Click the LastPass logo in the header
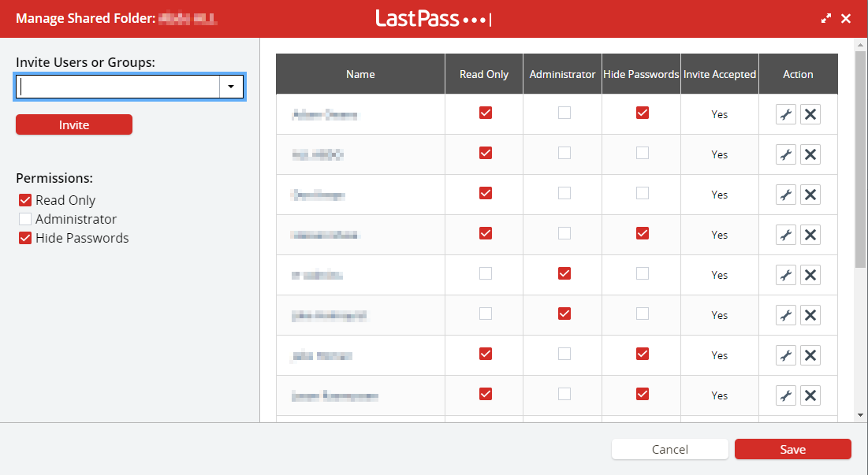 coord(433,19)
